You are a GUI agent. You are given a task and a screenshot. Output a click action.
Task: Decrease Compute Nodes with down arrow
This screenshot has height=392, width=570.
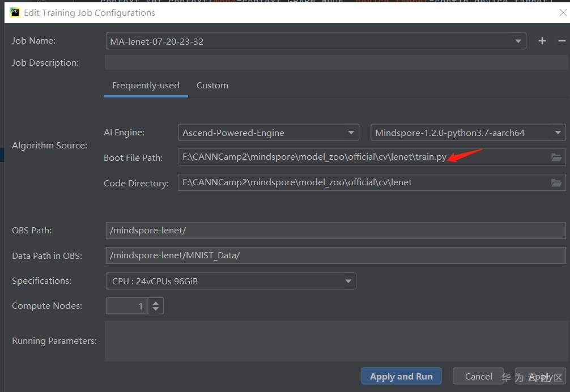coord(156,309)
